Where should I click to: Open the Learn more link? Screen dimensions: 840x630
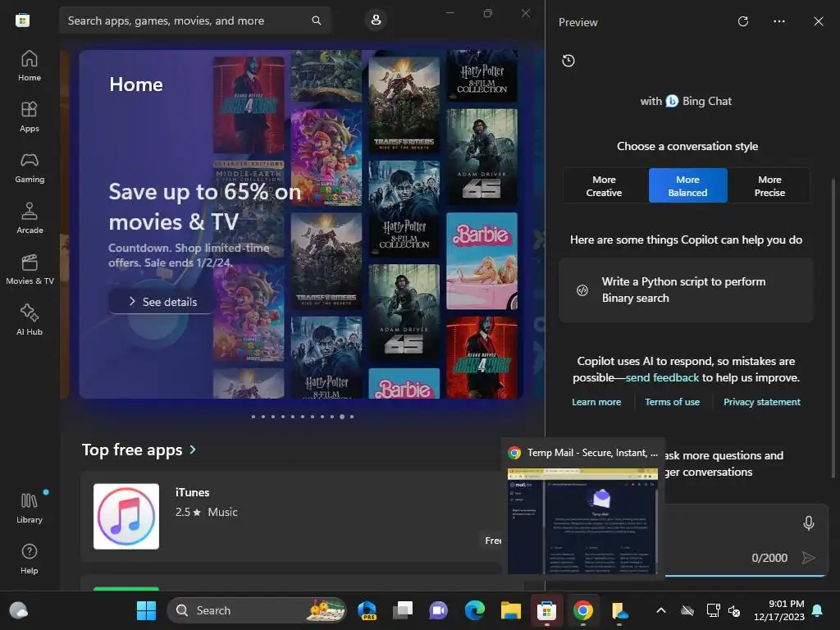click(x=596, y=402)
